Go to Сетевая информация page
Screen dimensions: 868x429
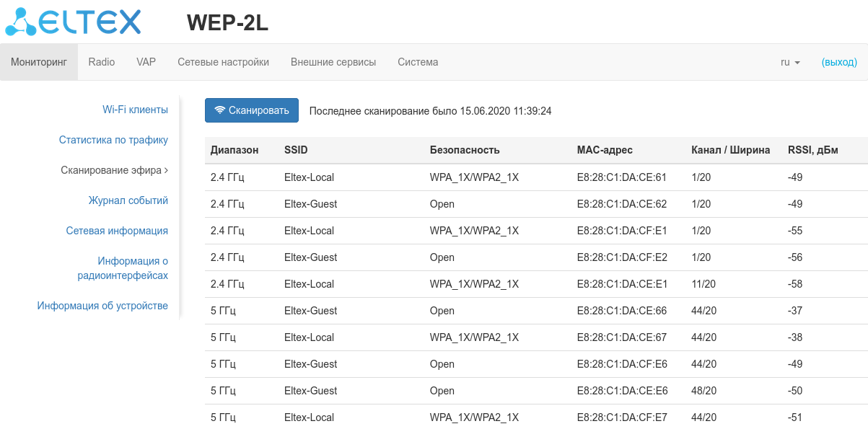117,231
